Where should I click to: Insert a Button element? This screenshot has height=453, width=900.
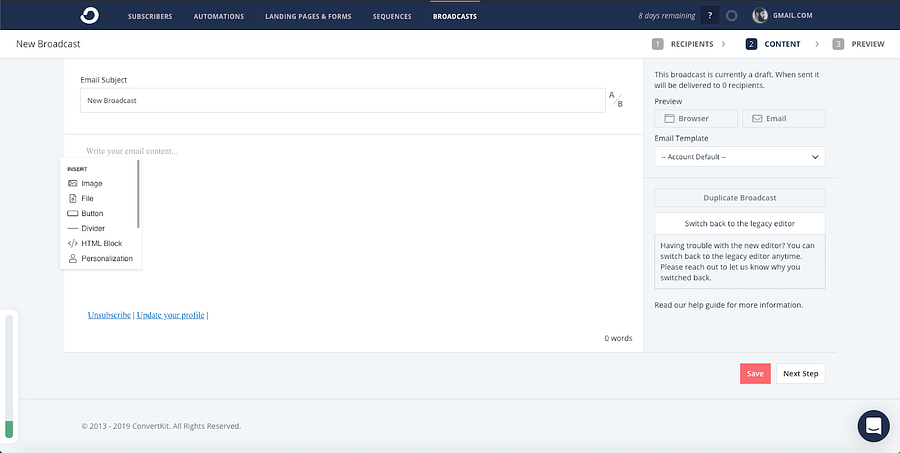(x=91, y=214)
